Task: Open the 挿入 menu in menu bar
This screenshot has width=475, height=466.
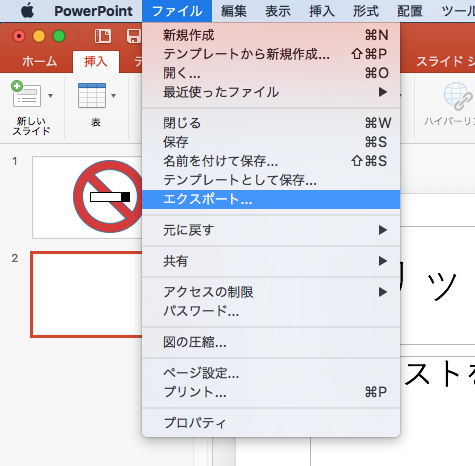Action: (322, 11)
